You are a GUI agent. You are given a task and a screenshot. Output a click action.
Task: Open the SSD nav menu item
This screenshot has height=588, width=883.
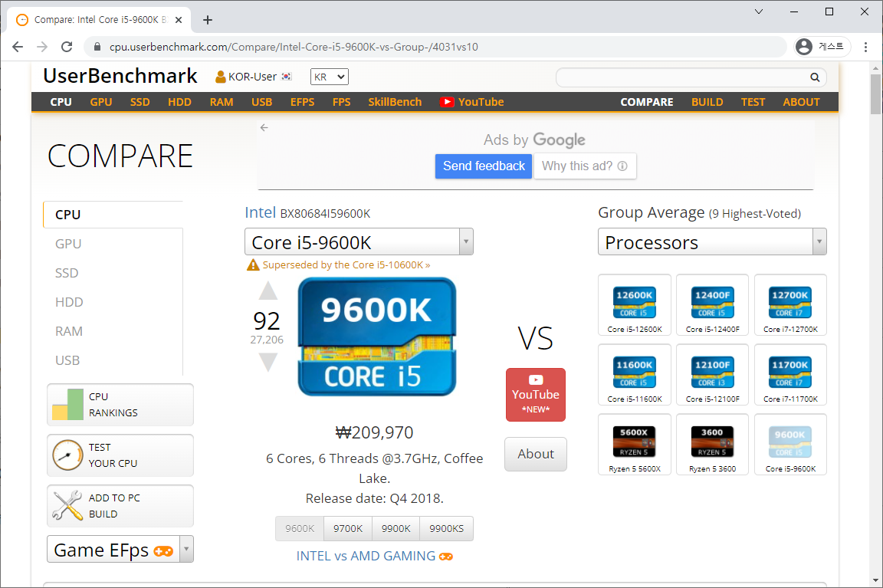click(x=140, y=102)
